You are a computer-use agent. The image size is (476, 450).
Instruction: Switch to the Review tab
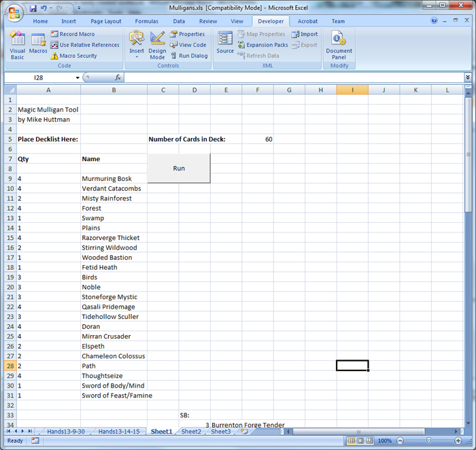pos(208,21)
